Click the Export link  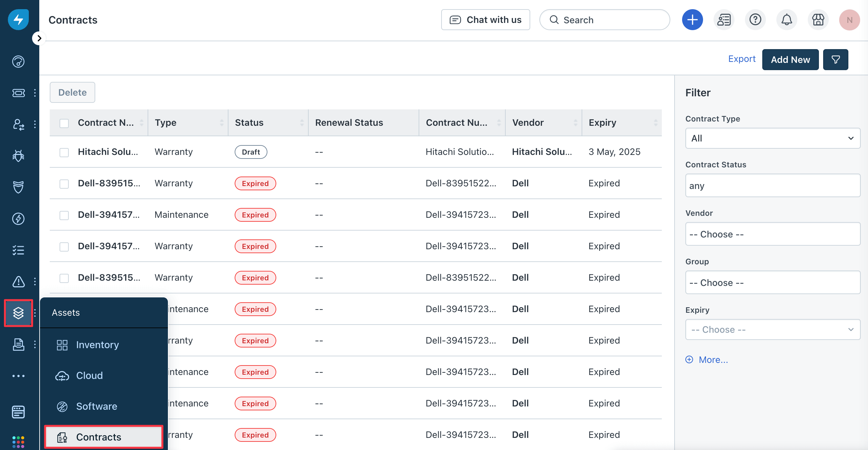click(x=741, y=59)
